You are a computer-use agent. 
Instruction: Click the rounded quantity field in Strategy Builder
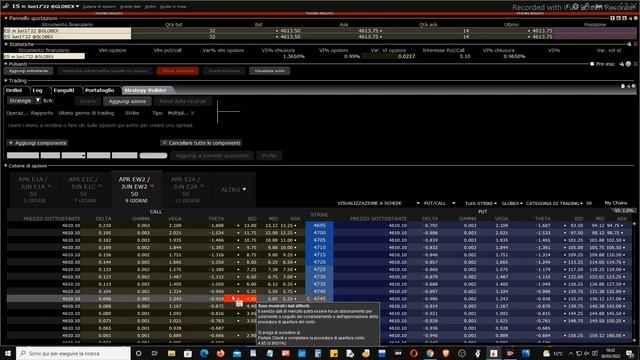(x=153, y=156)
